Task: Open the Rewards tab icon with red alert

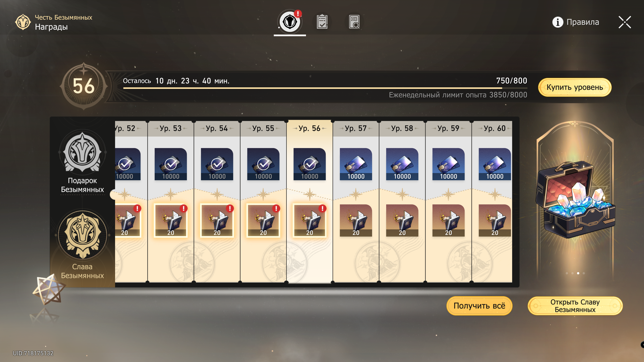Action: 290,22
